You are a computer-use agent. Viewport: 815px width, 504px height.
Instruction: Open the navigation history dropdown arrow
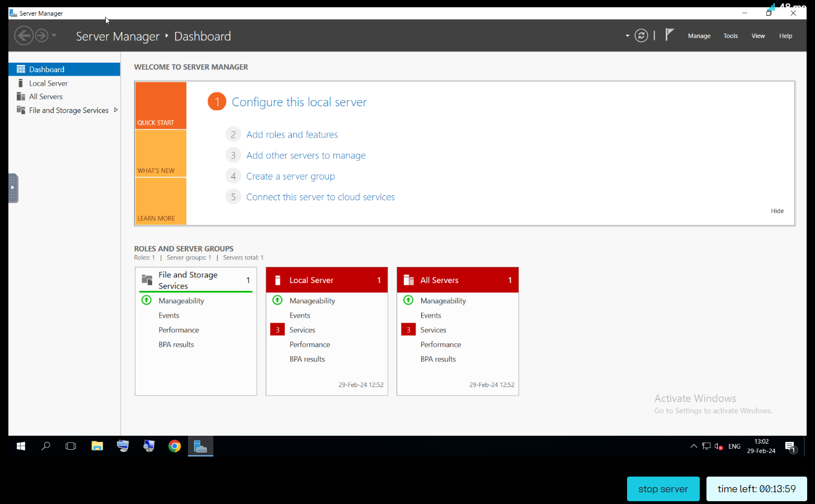pyautogui.click(x=54, y=36)
